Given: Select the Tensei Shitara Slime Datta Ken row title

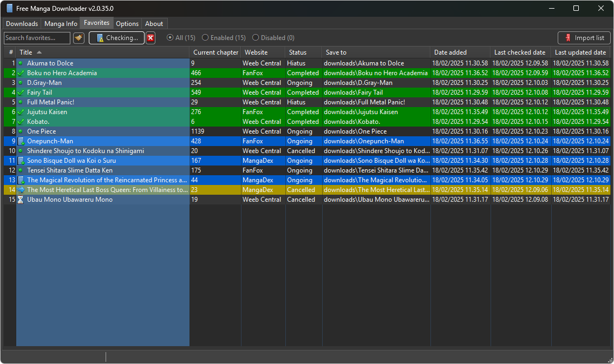Looking at the screenshot, I should [70, 170].
